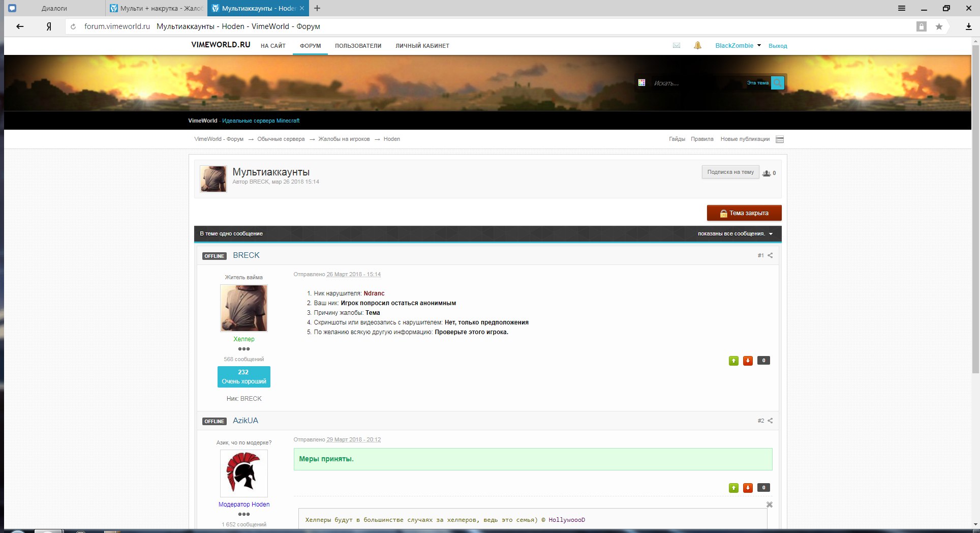The image size is (980, 533).
Task: Click the date 26 Март 2018 - 15:14
Action: pyautogui.click(x=353, y=274)
